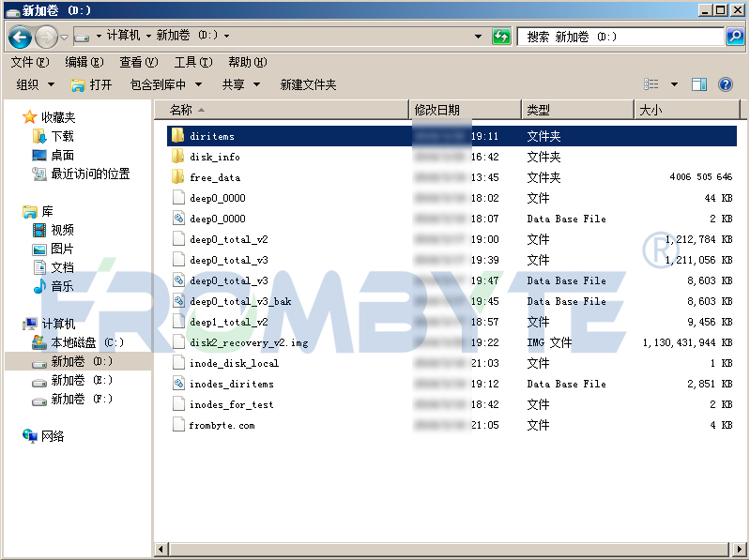Open the 文件(F) menu
Screen dimensions: 750x560
(30, 62)
